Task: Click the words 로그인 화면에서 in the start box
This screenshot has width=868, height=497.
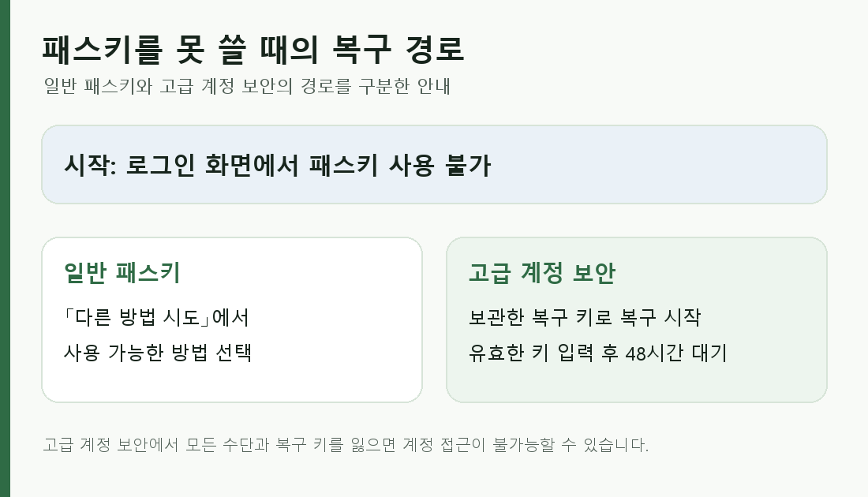Action: click(212, 165)
